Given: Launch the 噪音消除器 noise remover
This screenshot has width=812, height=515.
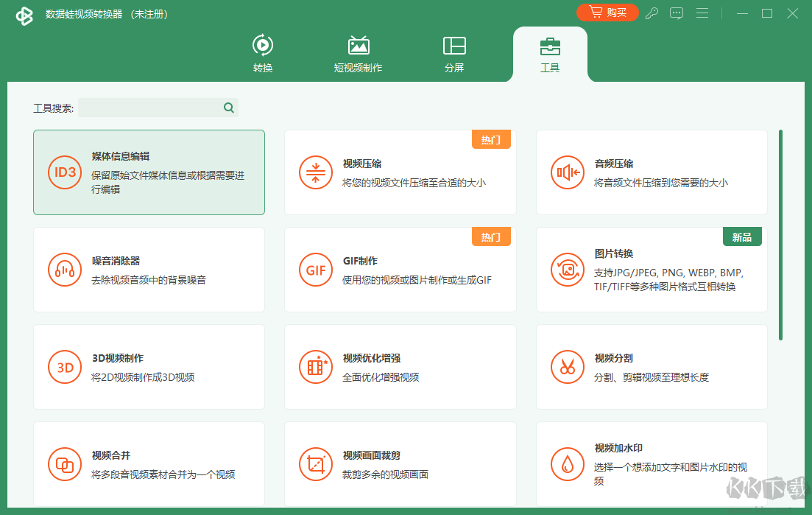Looking at the screenshot, I should pos(149,270).
